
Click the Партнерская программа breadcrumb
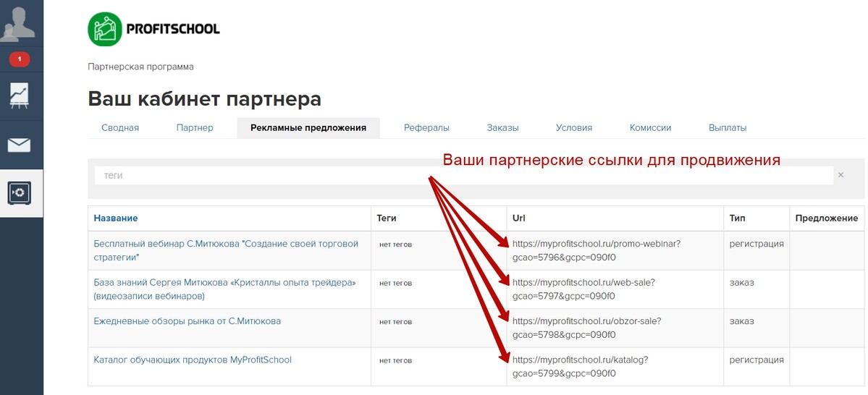pos(140,67)
